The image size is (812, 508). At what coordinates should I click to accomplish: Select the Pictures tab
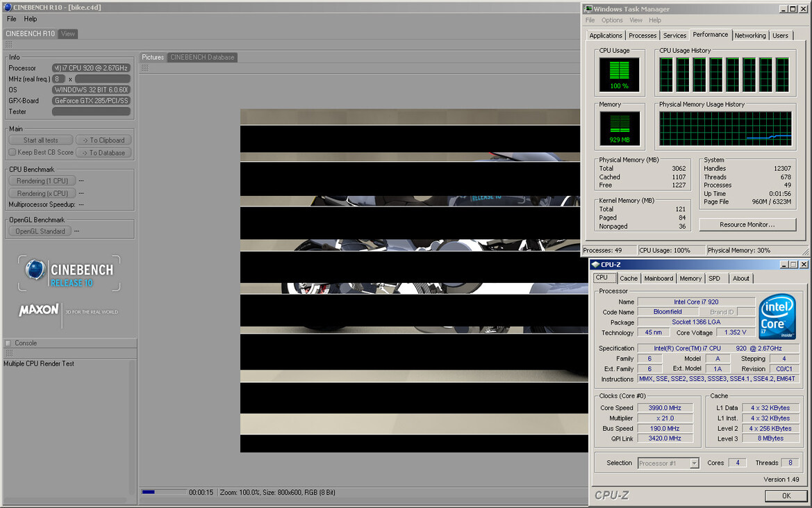pos(153,58)
